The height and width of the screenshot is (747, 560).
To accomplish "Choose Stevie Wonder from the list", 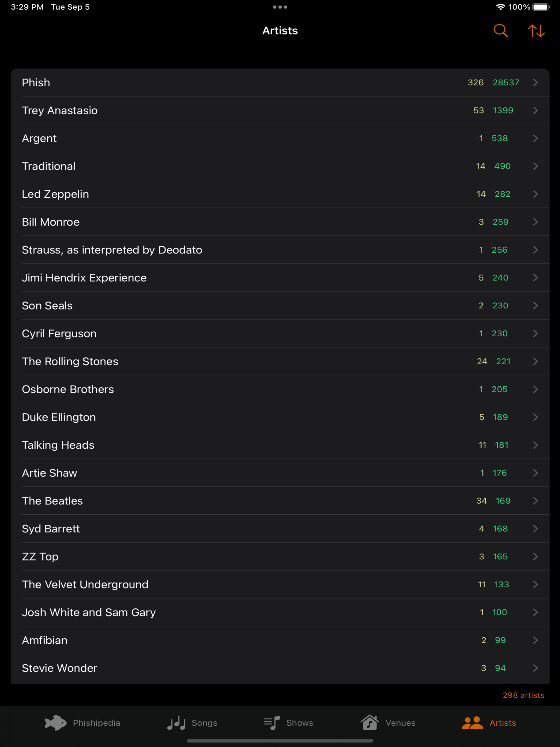I will click(x=280, y=668).
